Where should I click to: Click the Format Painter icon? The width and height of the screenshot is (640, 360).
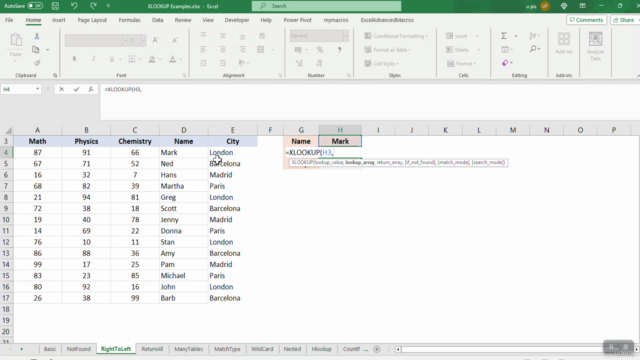(37, 63)
